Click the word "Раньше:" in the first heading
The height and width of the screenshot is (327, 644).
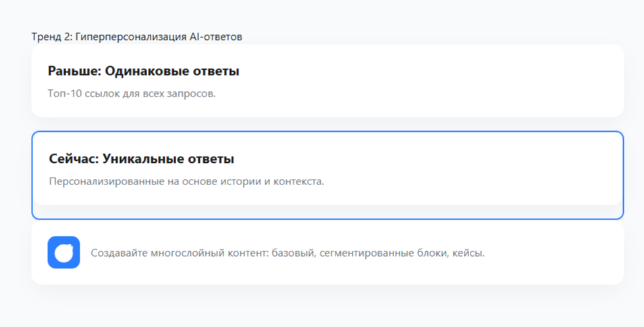tap(74, 71)
